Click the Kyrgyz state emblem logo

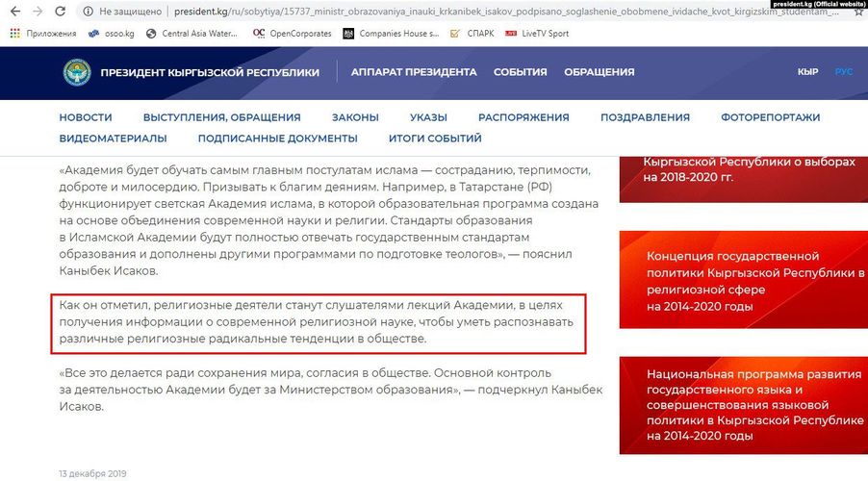click(x=77, y=72)
